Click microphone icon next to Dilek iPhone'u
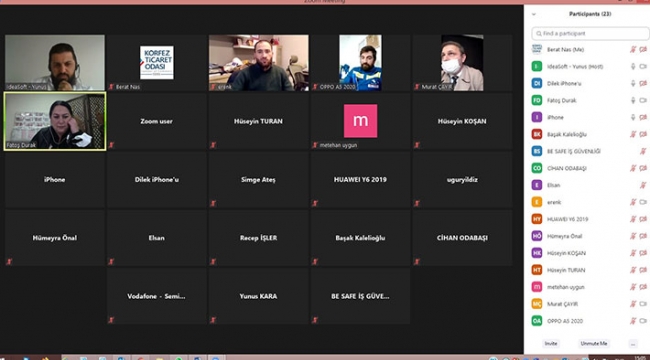This screenshot has width=650, height=360. pos(633,83)
